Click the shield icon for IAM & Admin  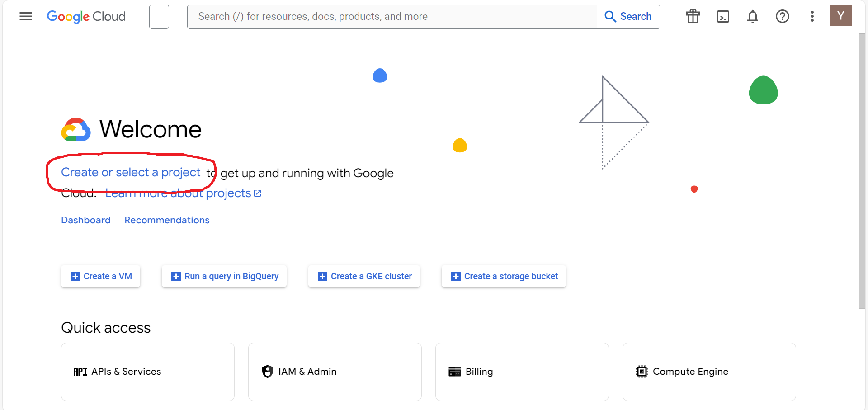[x=268, y=372]
